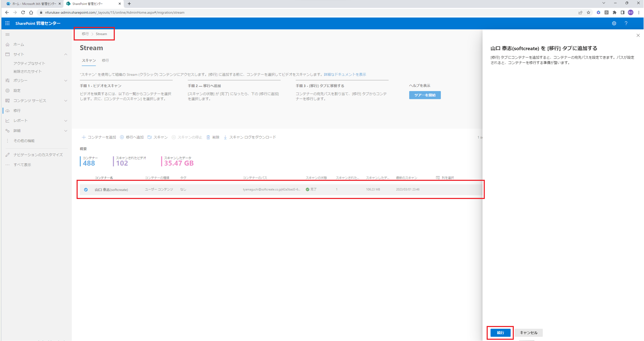Go to ホーム in the sidebar
The height and width of the screenshot is (341, 644).
(19, 44)
